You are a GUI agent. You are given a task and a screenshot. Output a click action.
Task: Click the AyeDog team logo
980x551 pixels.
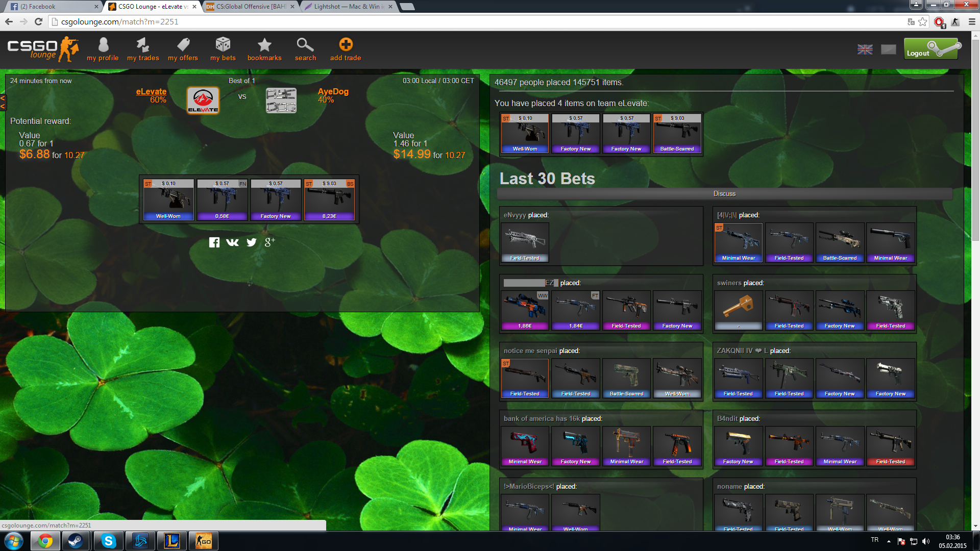[x=281, y=100]
